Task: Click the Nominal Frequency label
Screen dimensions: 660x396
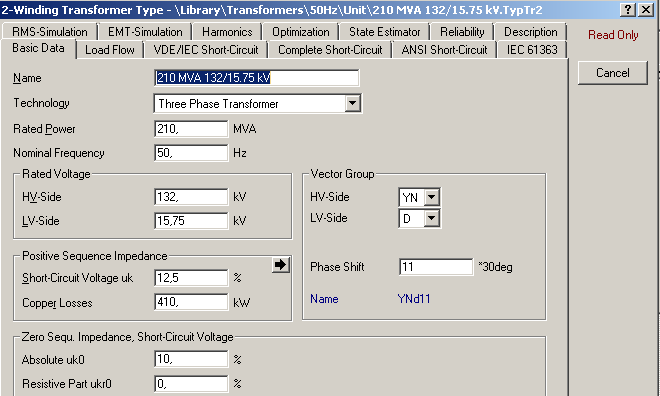Action: tap(59, 153)
